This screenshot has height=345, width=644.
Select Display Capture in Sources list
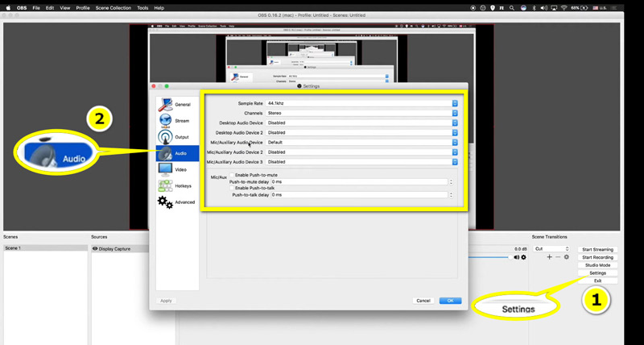120,249
